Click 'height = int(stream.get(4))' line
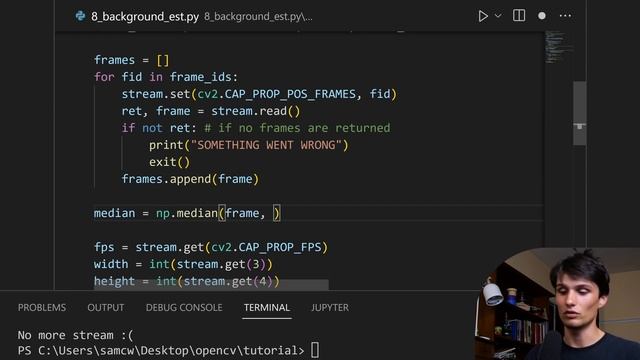Screen dimensions: 640x360 187,282
